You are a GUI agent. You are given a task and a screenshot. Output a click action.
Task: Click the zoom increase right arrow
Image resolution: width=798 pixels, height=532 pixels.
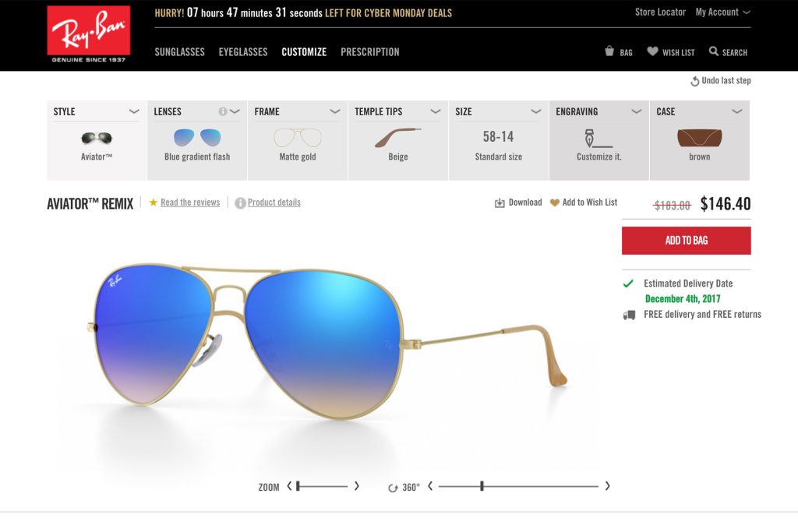coord(357,486)
